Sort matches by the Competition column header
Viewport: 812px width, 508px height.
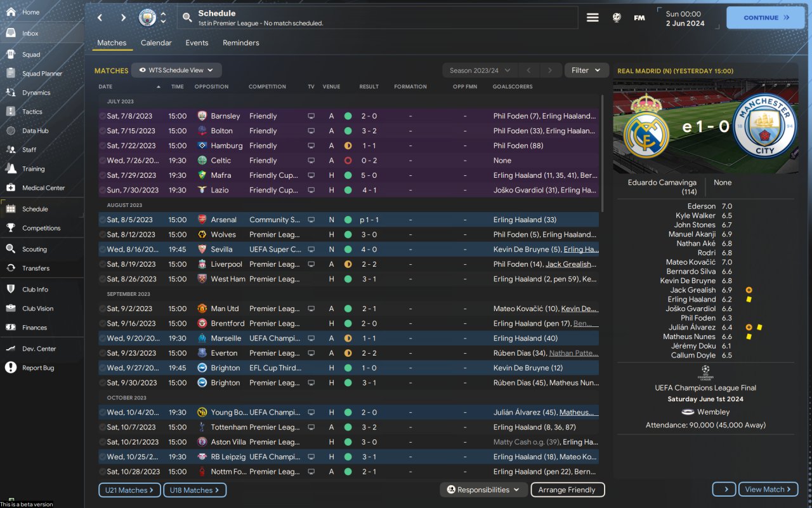[x=267, y=86]
